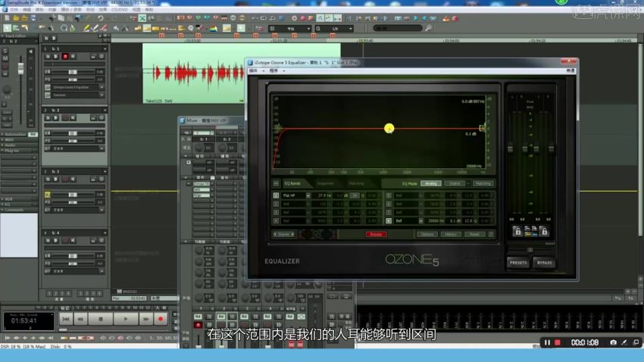Click the question mark help icon in Ozone
This screenshot has height=362, width=644.
[x=491, y=234]
